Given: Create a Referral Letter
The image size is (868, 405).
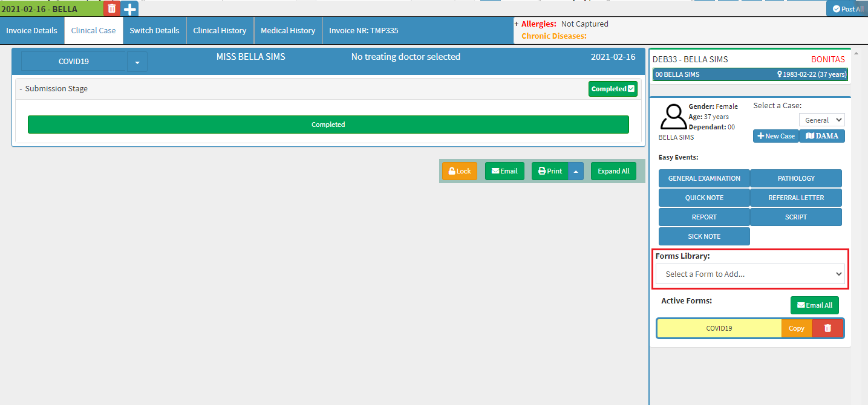Looking at the screenshot, I should click(x=796, y=198).
